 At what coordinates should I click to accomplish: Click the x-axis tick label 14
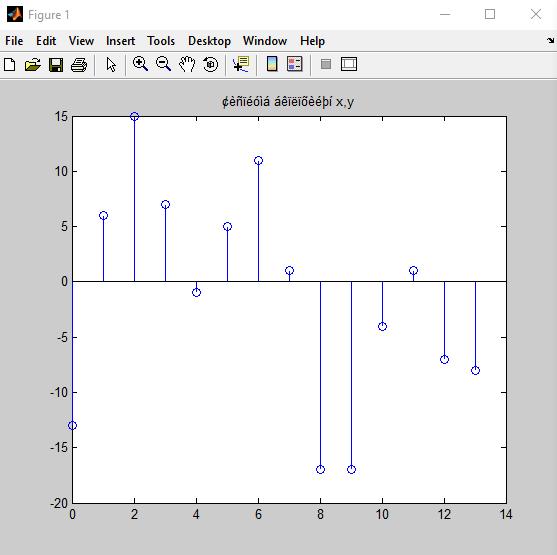506,514
